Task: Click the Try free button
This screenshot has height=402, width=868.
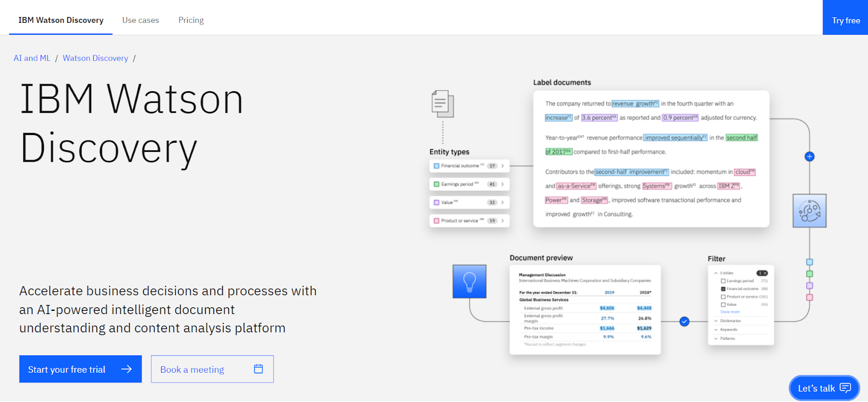Action: coord(845,18)
